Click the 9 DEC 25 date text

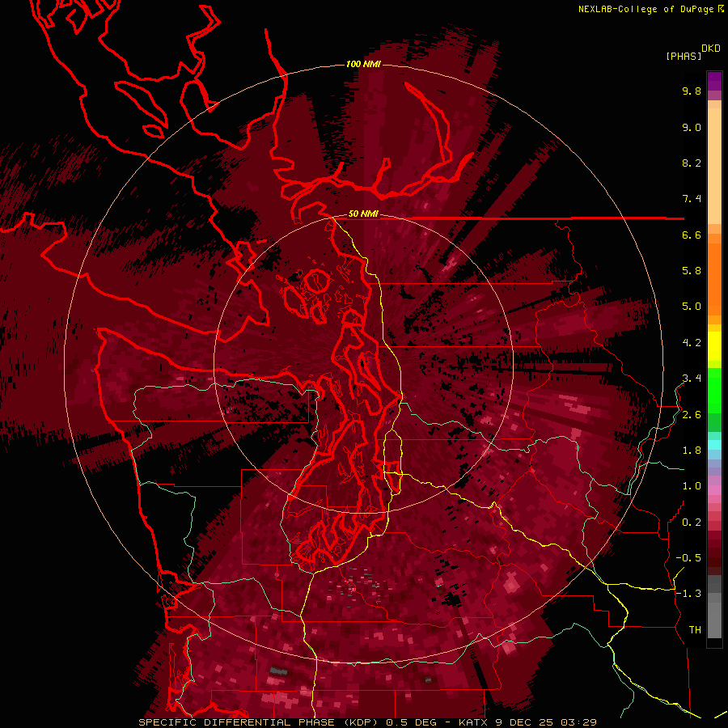point(523,722)
